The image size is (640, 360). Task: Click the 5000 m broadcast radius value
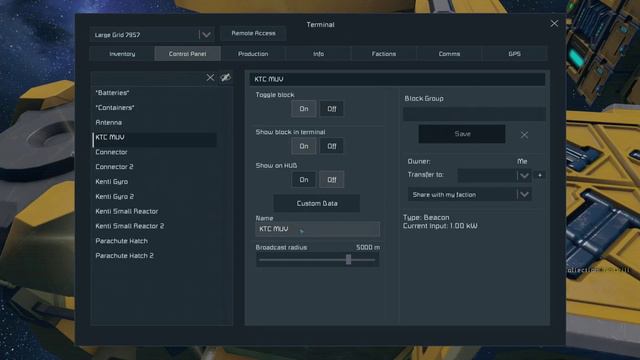368,247
